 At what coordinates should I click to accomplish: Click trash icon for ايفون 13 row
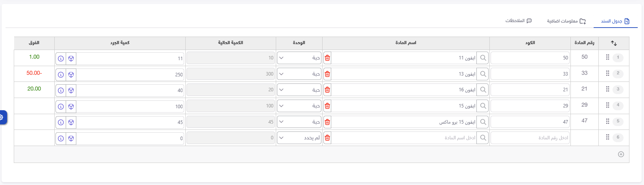(x=327, y=74)
